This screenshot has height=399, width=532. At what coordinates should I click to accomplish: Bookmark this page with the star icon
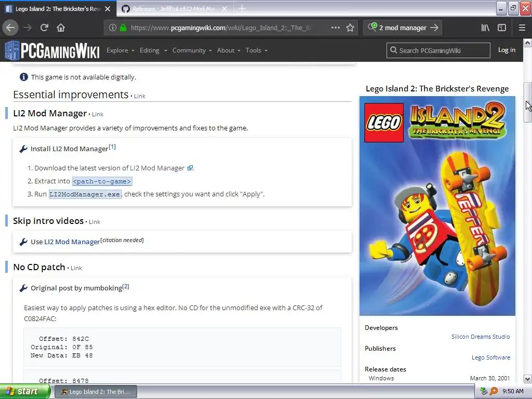point(350,28)
